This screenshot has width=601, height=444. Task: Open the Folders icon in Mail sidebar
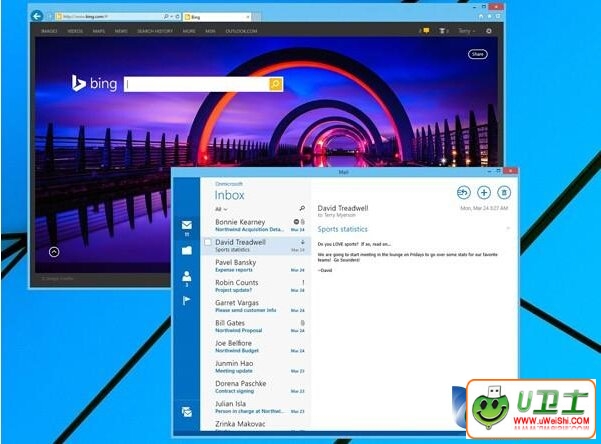click(187, 250)
